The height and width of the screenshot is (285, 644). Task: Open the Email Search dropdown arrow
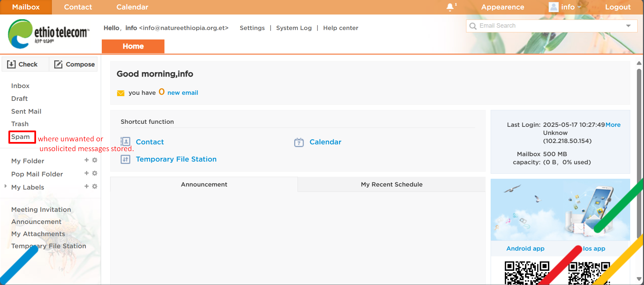[628, 26]
